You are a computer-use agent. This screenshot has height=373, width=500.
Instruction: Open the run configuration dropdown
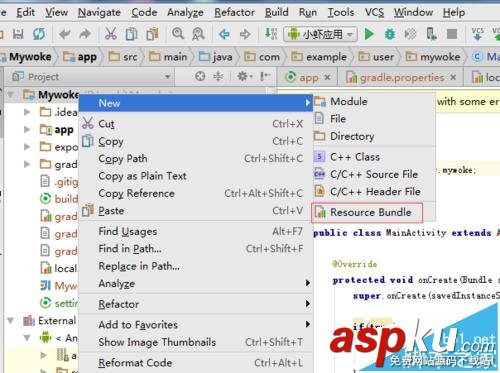point(320,34)
